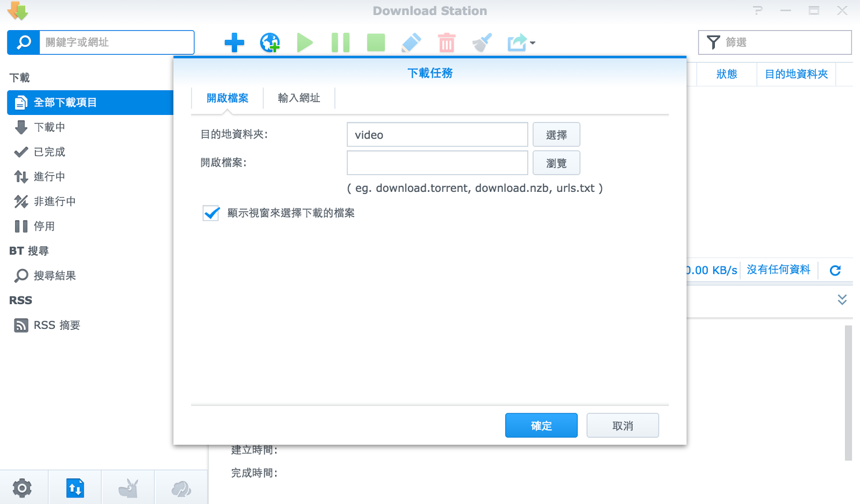Click the funnel filter icon

click(713, 42)
